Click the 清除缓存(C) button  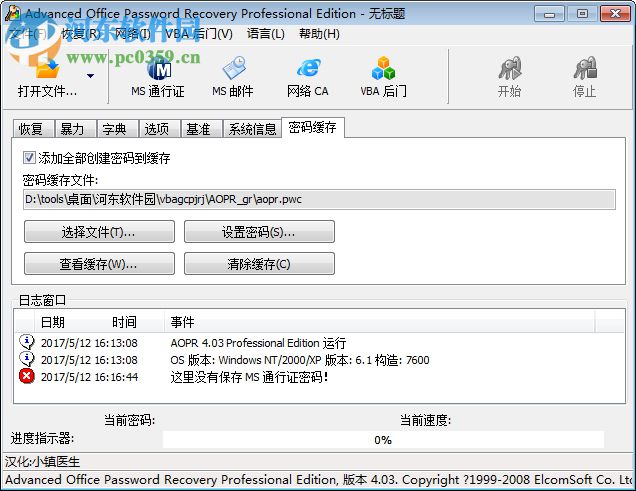(x=259, y=264)
